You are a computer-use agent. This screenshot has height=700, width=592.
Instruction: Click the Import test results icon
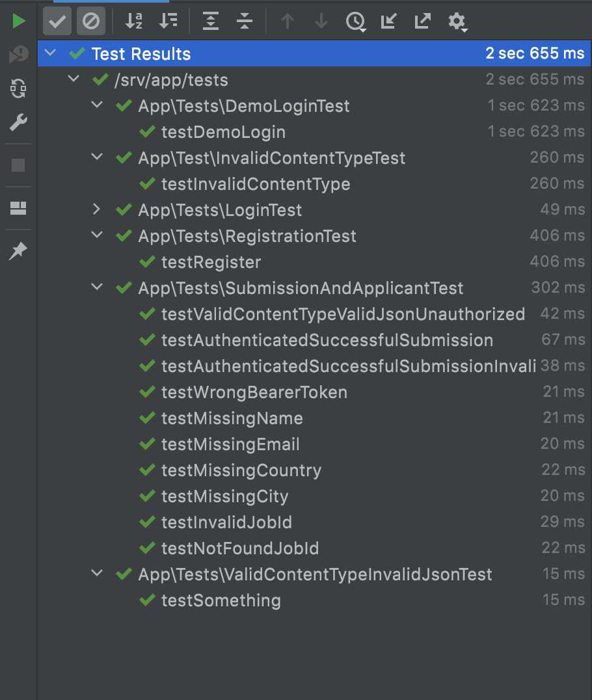point(389,21)
